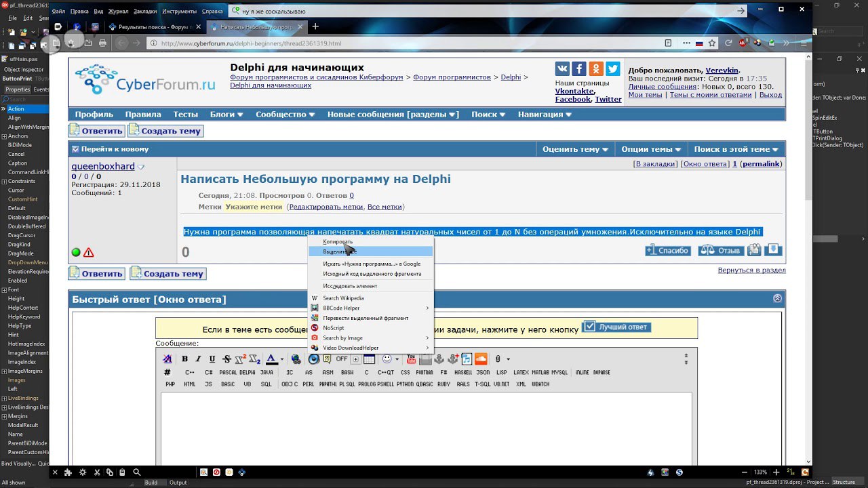This screenshot has height=488, width=868.
Task: Follow the 'Вернуться в раздел' link
Action: [x=751, y=270]
